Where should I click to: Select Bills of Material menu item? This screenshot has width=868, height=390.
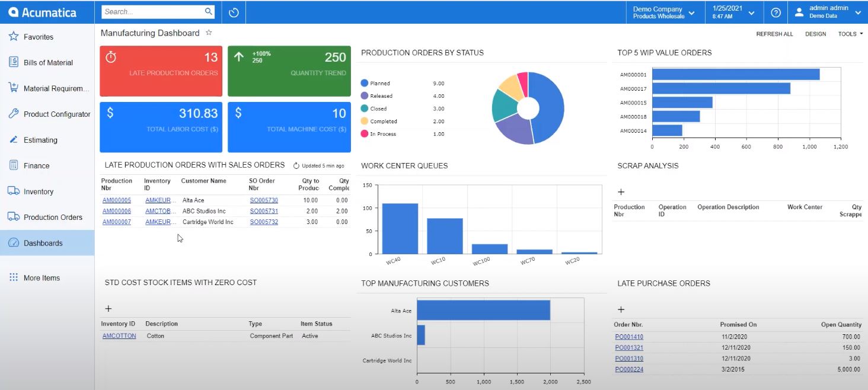pos(47,62)
